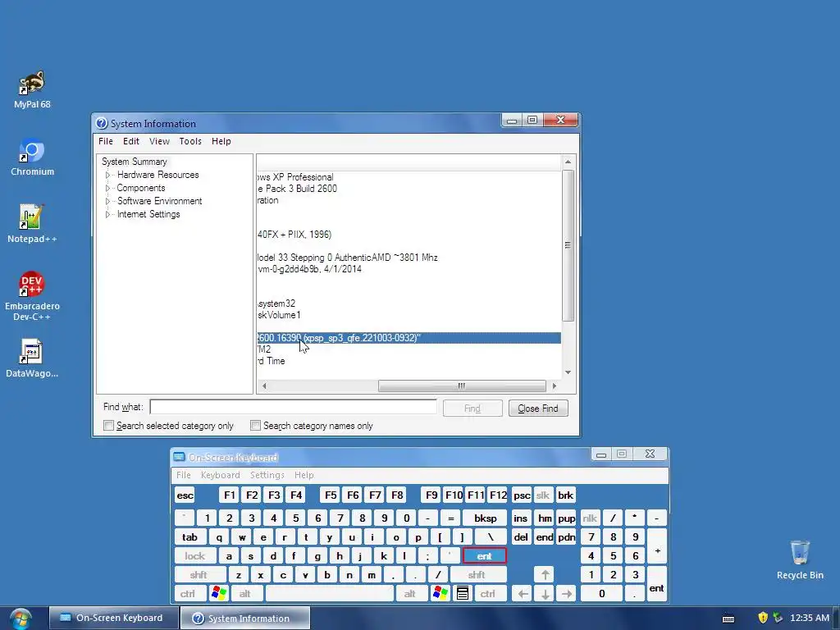Launch Chromium from the desktop
Viewport: 840px width, 630px height.
32,157
